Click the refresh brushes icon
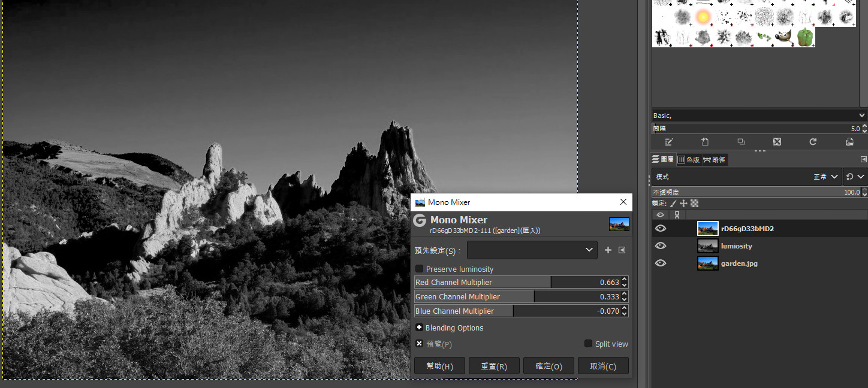 pos(813,142)
